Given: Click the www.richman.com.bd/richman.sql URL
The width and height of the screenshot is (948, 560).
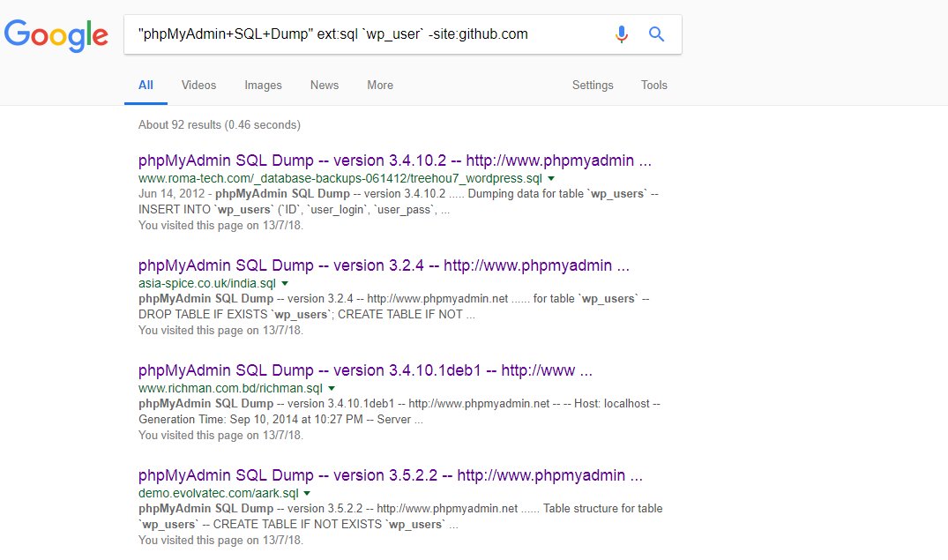Looking at the screenshot, I should coord(230,388).
